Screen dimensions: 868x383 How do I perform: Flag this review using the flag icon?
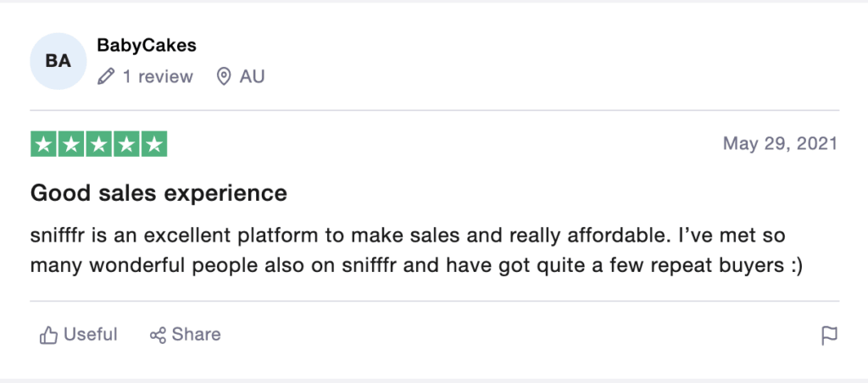click(x=829, y=336)
